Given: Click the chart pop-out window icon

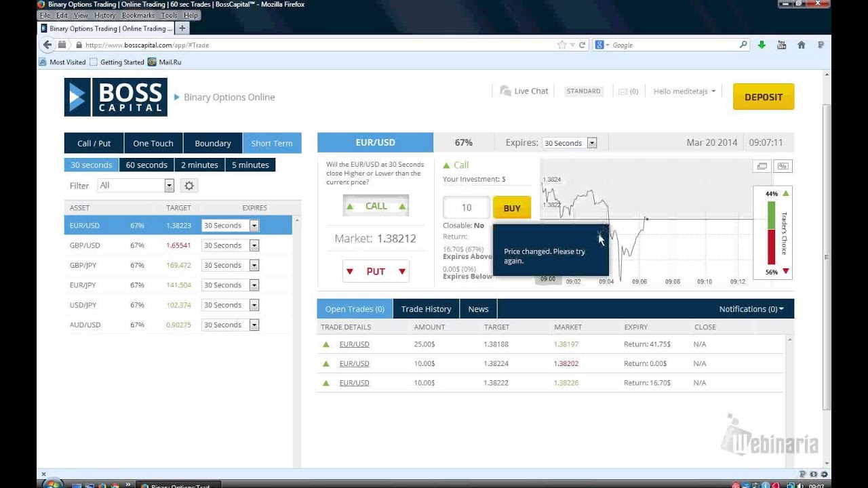Looking at the screenshot, I should coord(762,166).
